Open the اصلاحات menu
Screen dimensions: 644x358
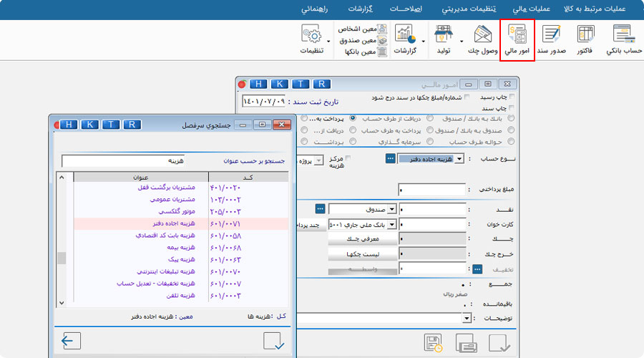click(x=406, y=9)
